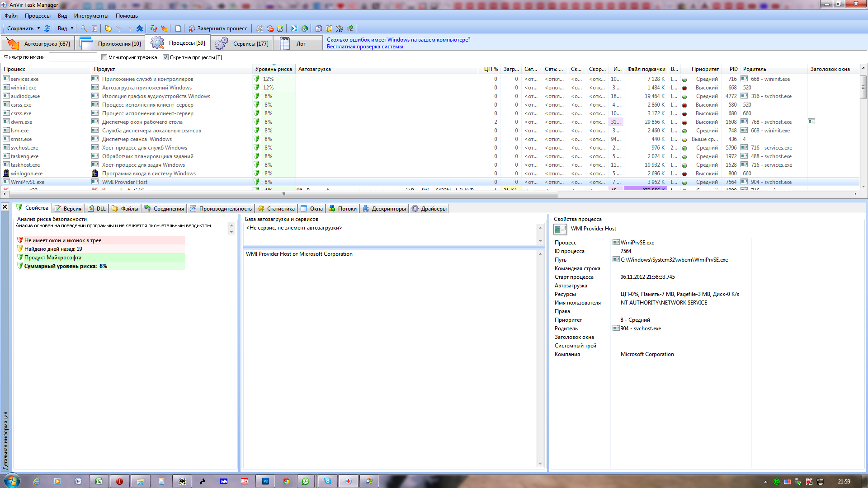
Task: Click the magnifying glass search icon in toolbar
Action: coord(84,28)
